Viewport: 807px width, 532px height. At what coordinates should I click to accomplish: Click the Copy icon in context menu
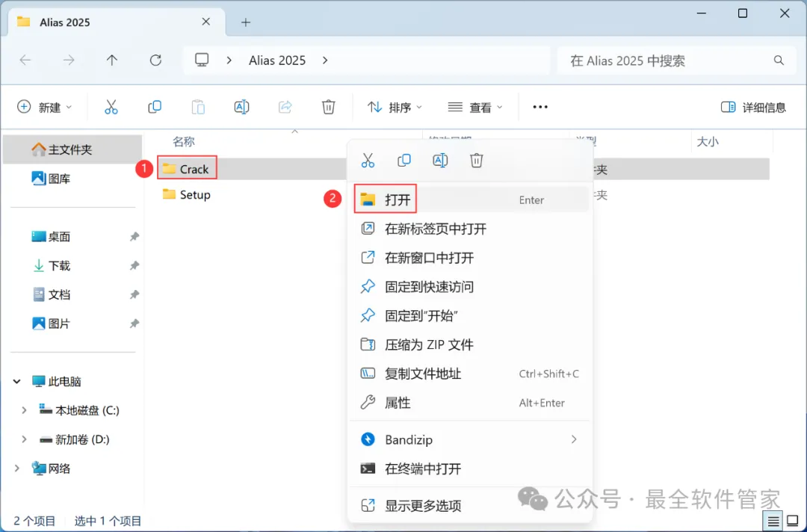(404, 161)
